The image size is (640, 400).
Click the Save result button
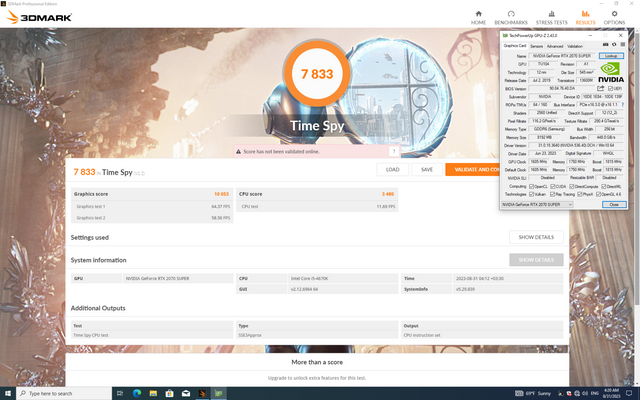click(427, 170)
